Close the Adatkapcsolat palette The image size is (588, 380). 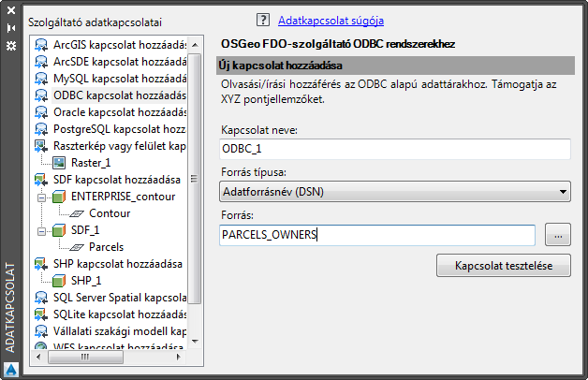pos(11,10)
